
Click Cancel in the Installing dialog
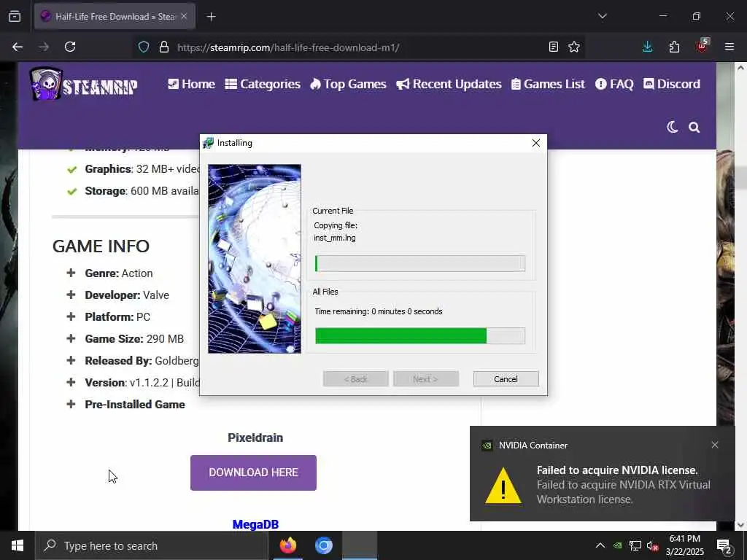tap(506, 379)
